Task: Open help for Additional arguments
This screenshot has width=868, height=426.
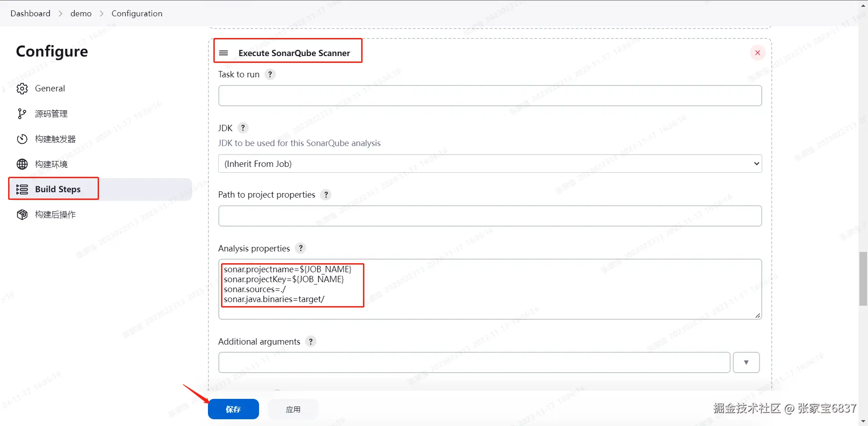Action: 311,341
